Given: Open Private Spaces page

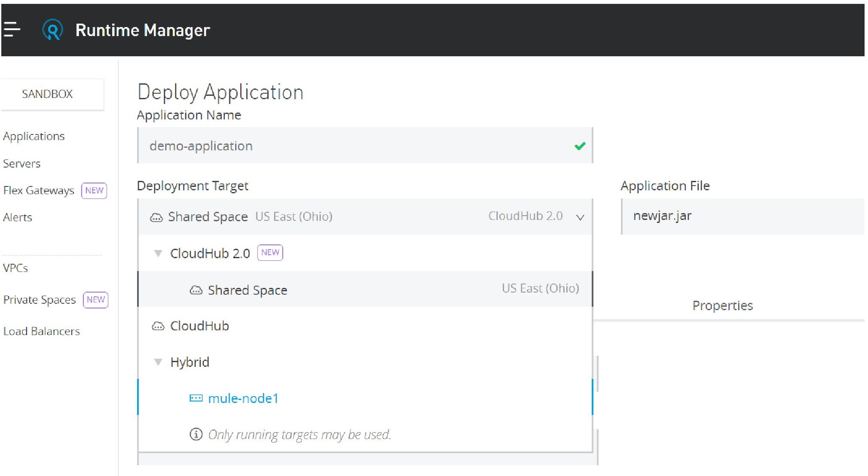Looking at the screenshot, I should [x=40, y=299].
